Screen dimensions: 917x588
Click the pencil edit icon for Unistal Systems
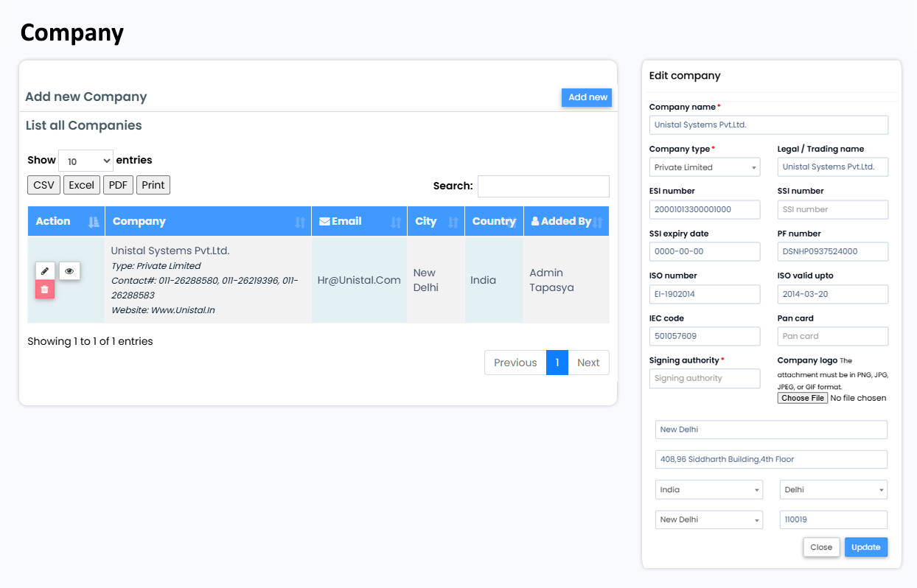click(45, 271)
